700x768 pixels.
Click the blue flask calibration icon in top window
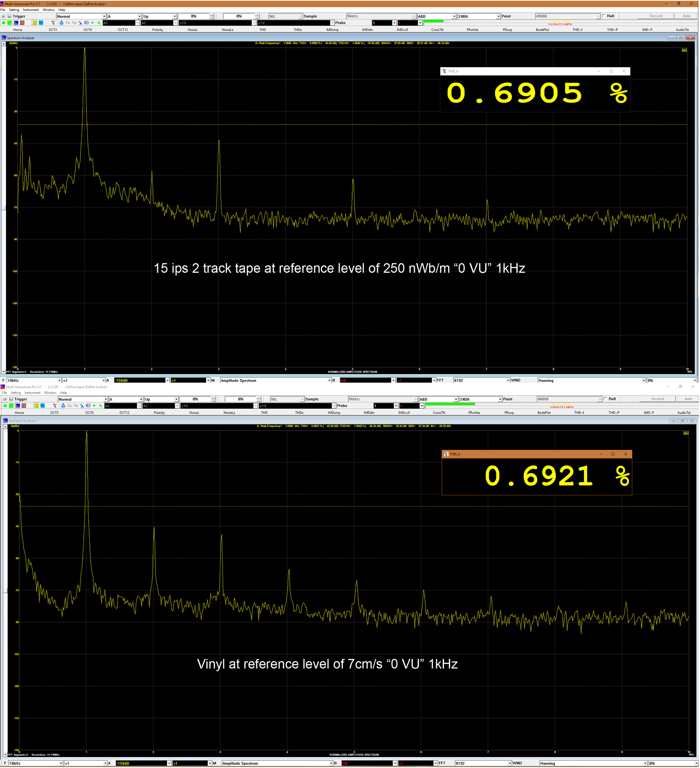pyautogui.click(x=61, y=23)
